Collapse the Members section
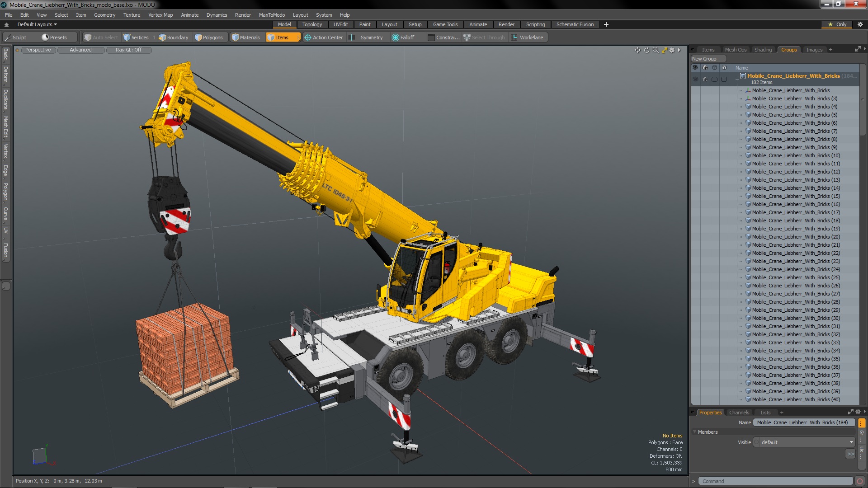This screenshot has width=868, height=488. [x=695, y=432]
